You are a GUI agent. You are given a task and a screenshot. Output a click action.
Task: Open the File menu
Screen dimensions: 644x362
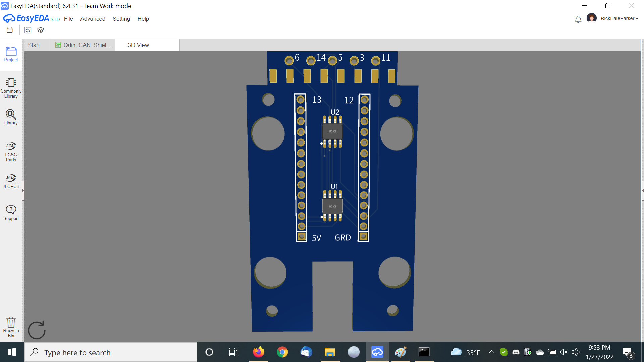[x=68, y=19]
